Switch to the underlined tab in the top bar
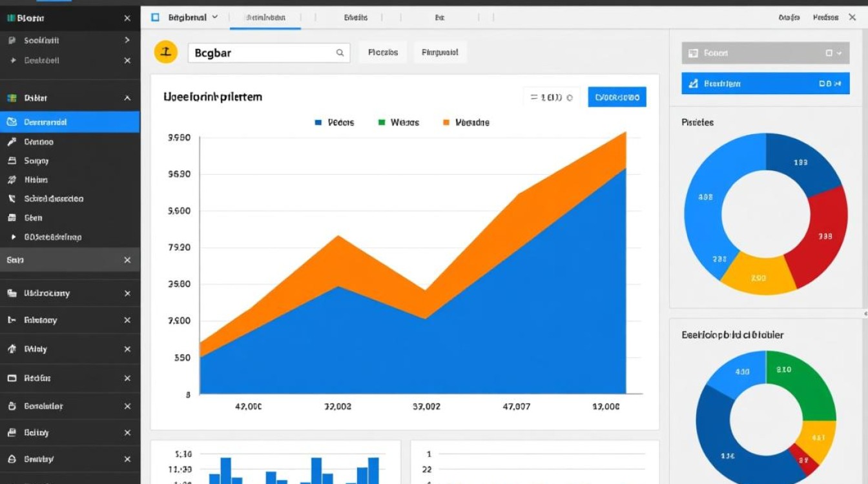The width and height of the screenshot is (868, 484). click(x=265, y=18)
